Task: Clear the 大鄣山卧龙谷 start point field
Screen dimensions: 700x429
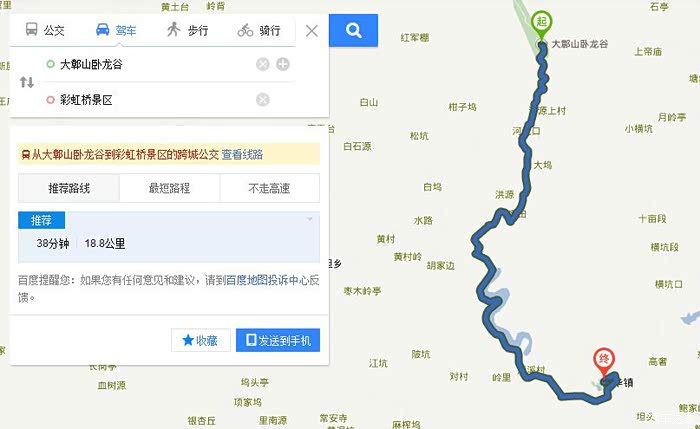Action: pyautogui.click(x=262, y=64)
